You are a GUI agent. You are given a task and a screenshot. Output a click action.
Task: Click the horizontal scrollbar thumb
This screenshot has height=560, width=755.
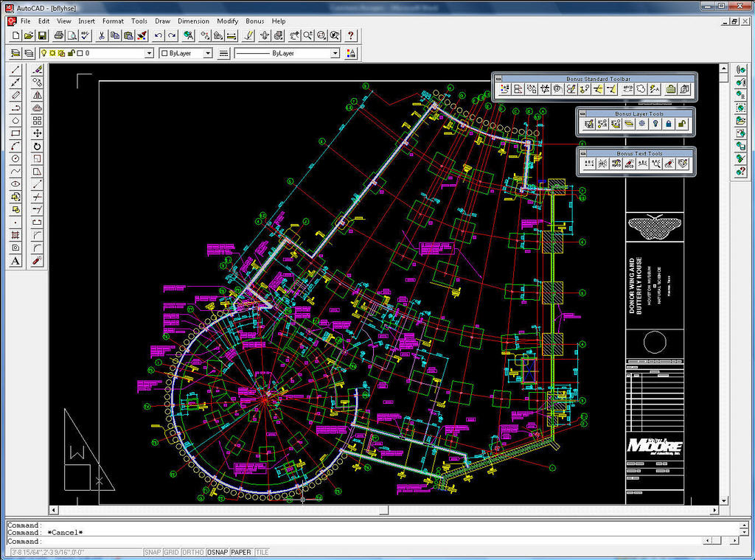[x=383, y=510]
